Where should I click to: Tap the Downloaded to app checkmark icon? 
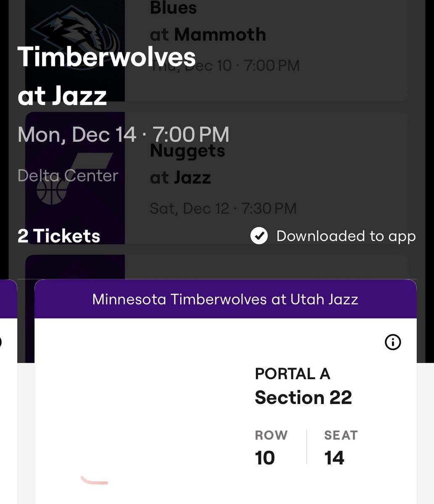[x=259, y=236]
